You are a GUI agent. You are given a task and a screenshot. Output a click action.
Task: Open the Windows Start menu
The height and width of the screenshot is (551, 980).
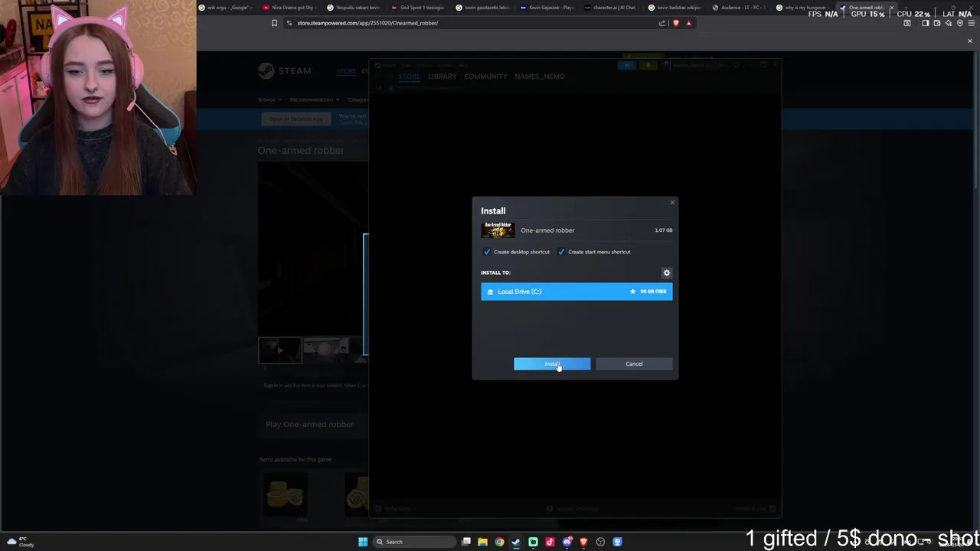(x=363, y=542)
